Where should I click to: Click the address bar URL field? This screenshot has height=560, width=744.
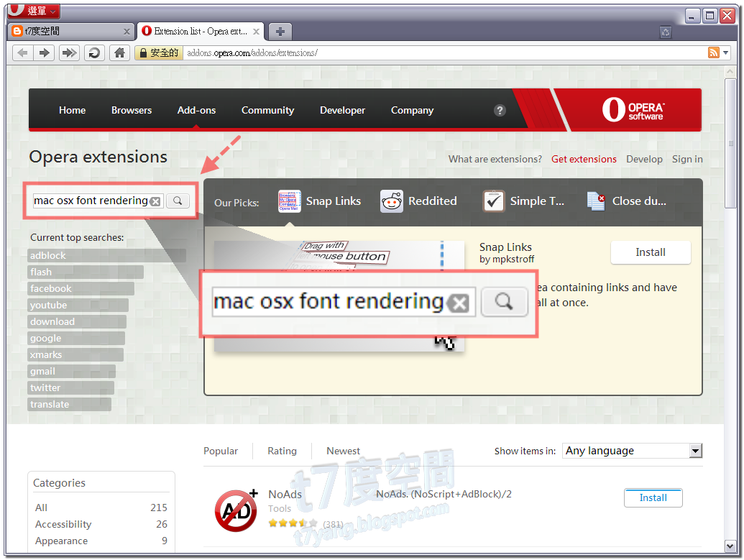point(444,52)
